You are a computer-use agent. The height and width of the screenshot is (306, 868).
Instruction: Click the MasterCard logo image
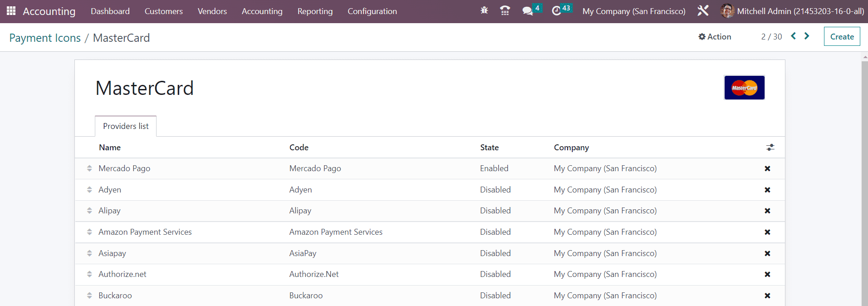click(x=744, y=88)
